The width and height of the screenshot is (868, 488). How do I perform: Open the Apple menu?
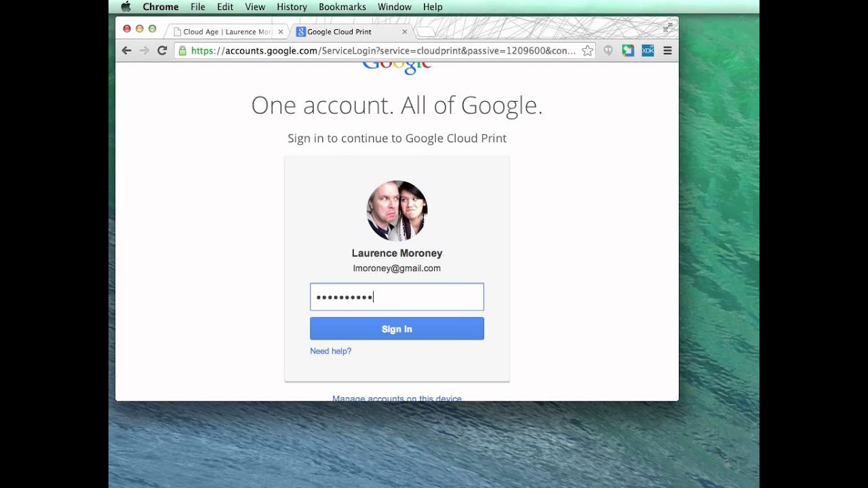[x=125, y=7]
